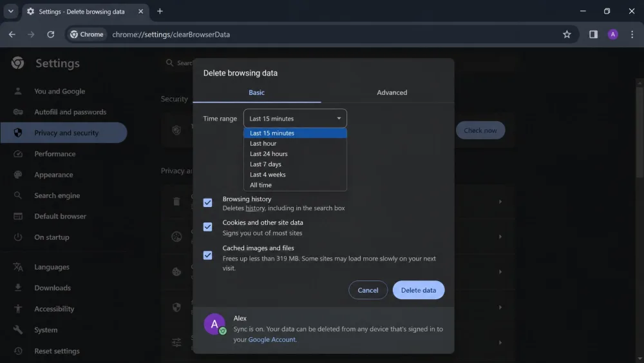Uncheck Cached images and files
The width and height of the screenshot is (644, 363).
pyautogui.click(x=208, y=255)
